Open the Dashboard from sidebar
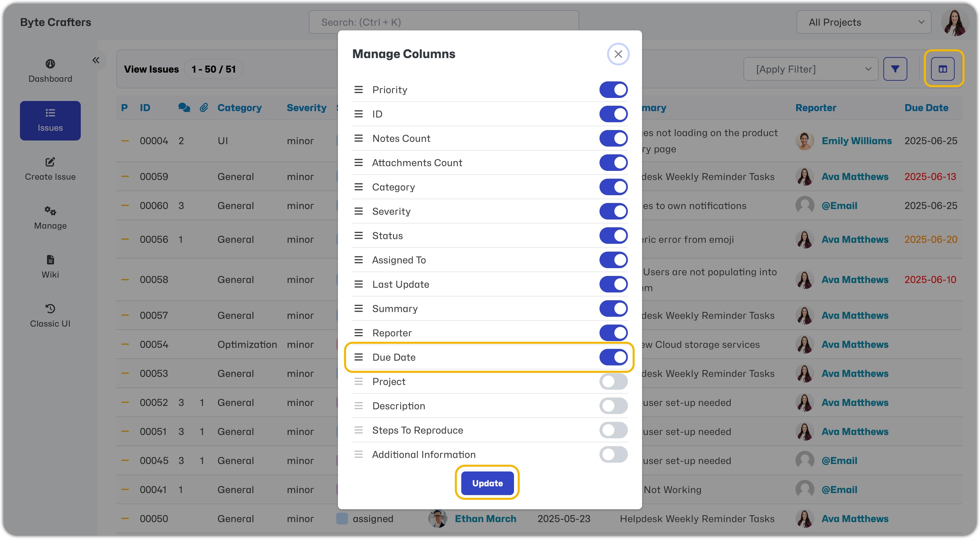 (x=50, y=71)
